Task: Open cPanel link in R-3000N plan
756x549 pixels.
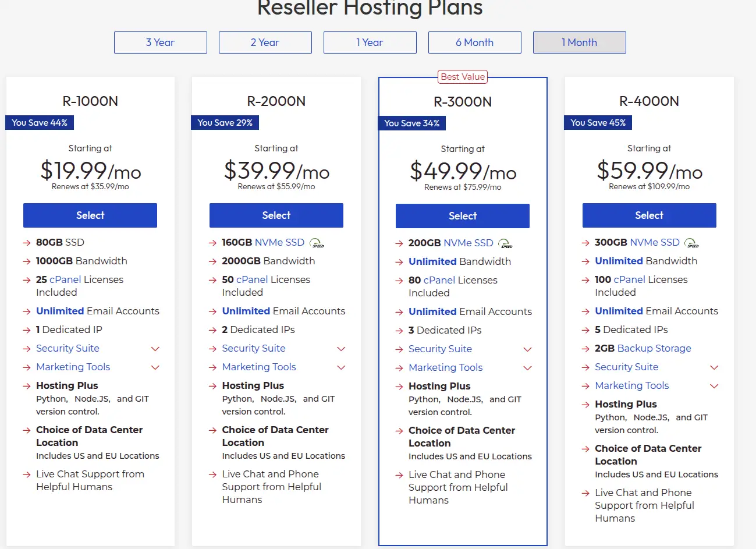Action: point(439,280)
